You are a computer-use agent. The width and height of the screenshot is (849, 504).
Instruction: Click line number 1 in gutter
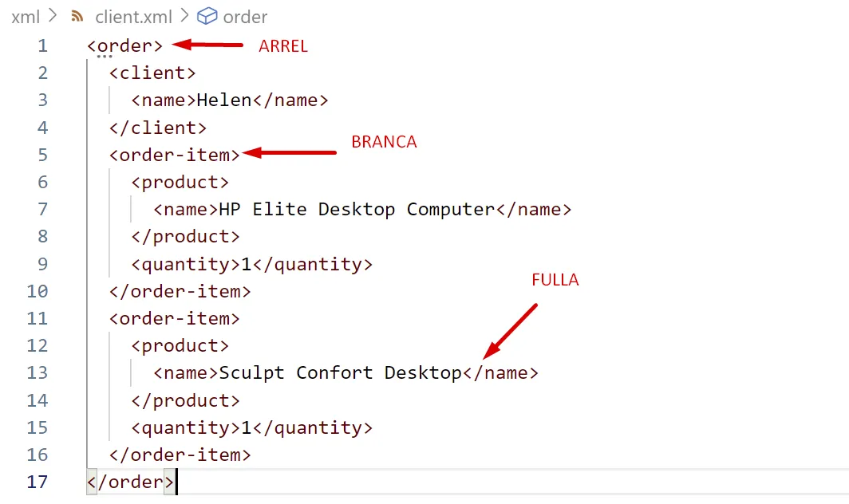42,46
